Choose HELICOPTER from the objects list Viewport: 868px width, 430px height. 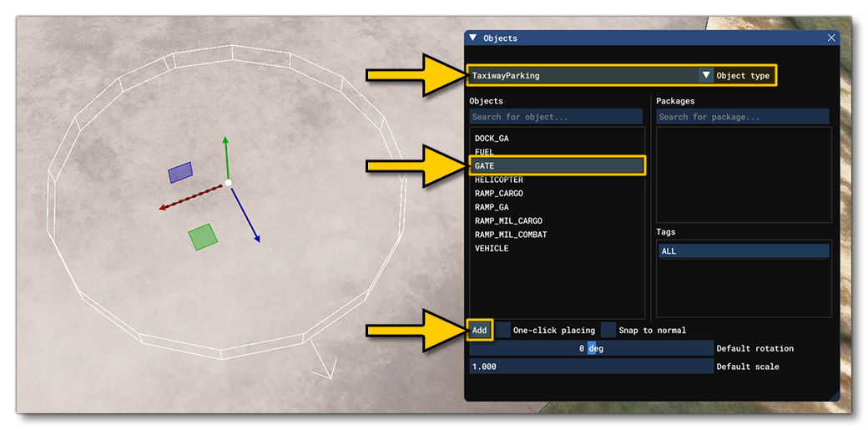[x=499, y=180]
